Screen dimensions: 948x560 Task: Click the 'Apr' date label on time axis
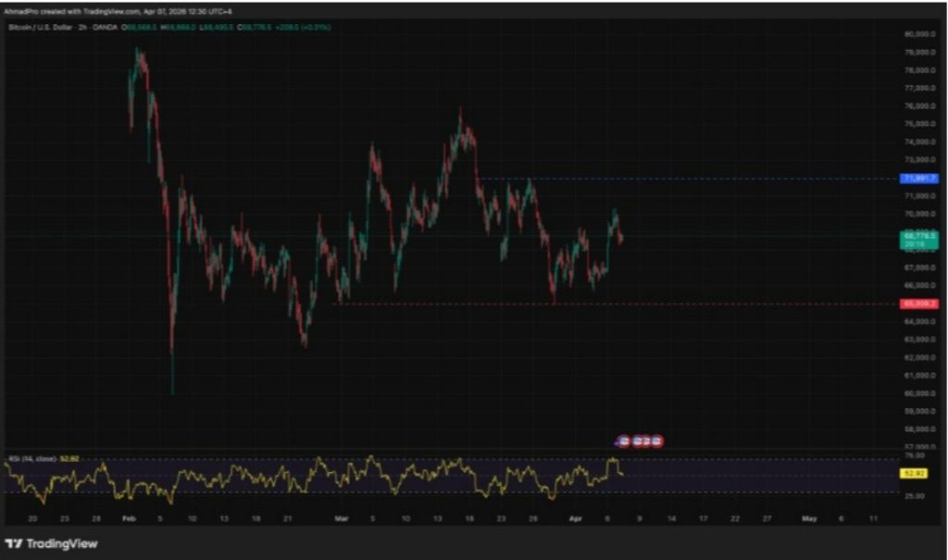(x=576, y=519)
